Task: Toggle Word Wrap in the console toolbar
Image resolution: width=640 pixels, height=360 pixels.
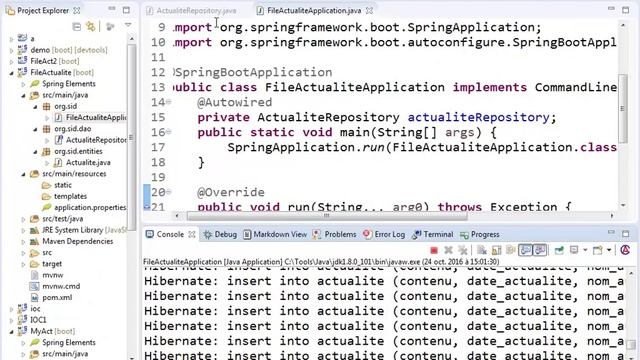Action: coord(511,250)
